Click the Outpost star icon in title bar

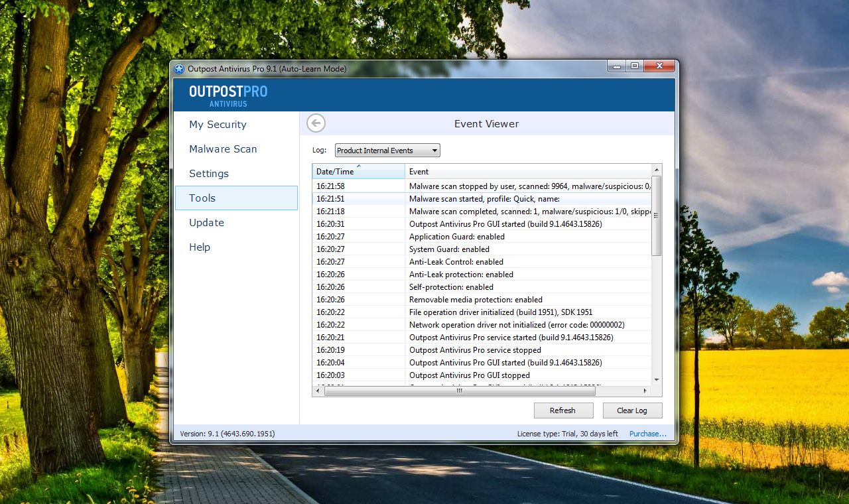pos(179,68)
